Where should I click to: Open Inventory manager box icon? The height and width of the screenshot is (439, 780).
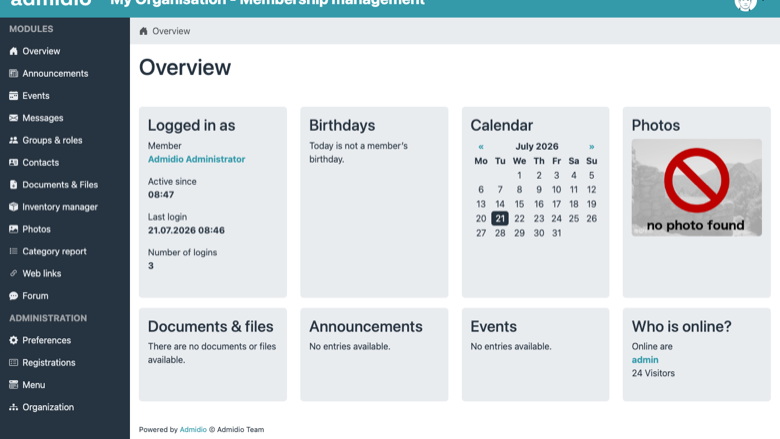(x=13, y=207)
